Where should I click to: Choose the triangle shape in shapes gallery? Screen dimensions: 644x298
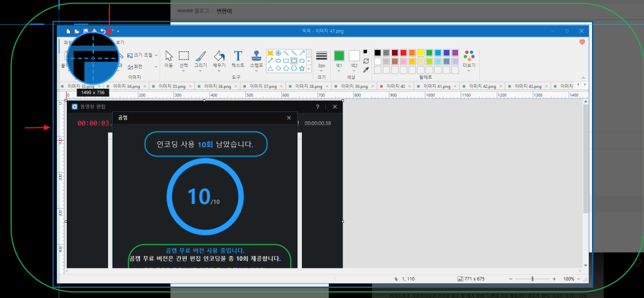click(x=270, y=68)
